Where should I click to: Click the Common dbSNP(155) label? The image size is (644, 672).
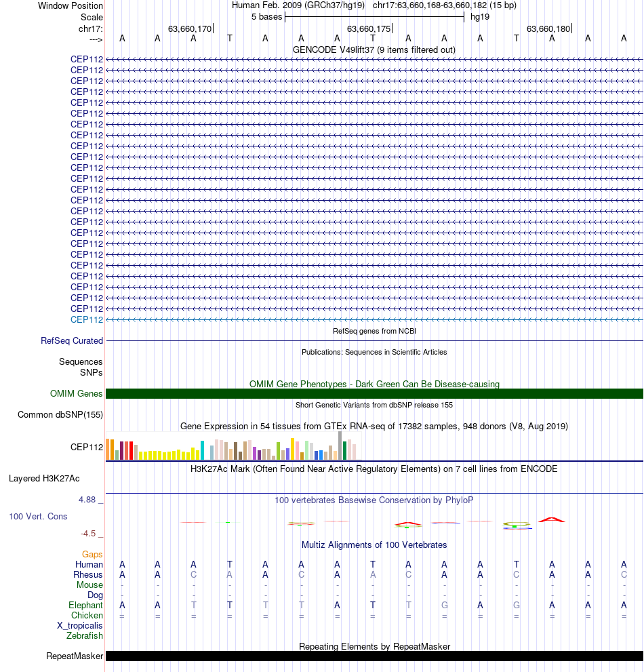point(60,415)
